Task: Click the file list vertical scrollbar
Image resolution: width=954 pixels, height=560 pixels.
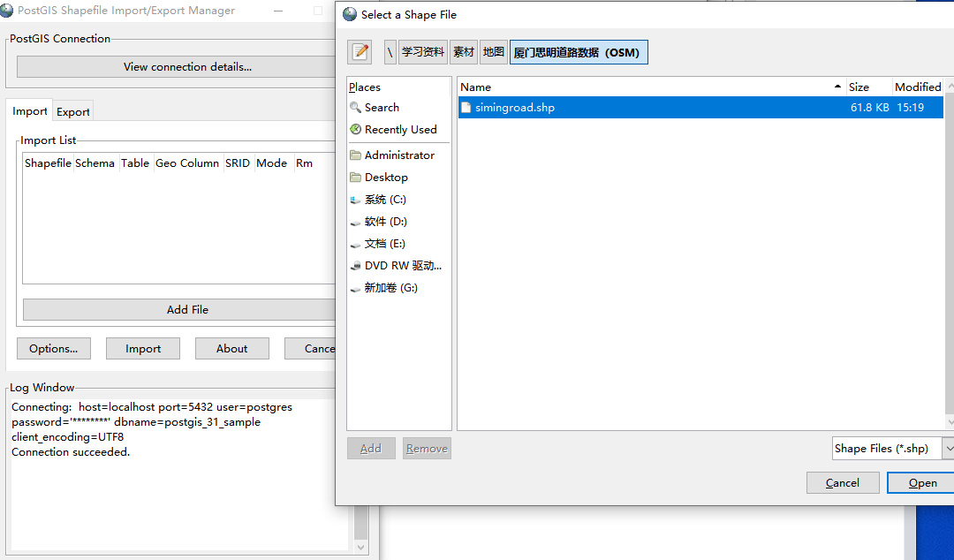Action: [950, 254]
